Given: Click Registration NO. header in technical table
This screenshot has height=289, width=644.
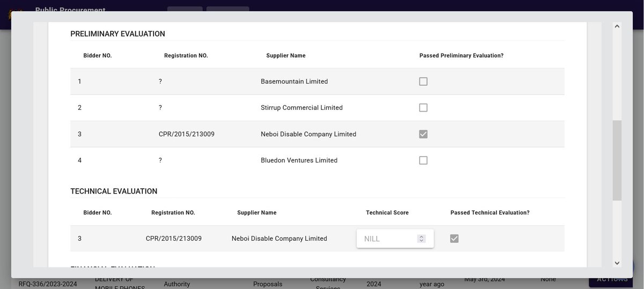Looking at the screenshot, I should coord(173,213).
